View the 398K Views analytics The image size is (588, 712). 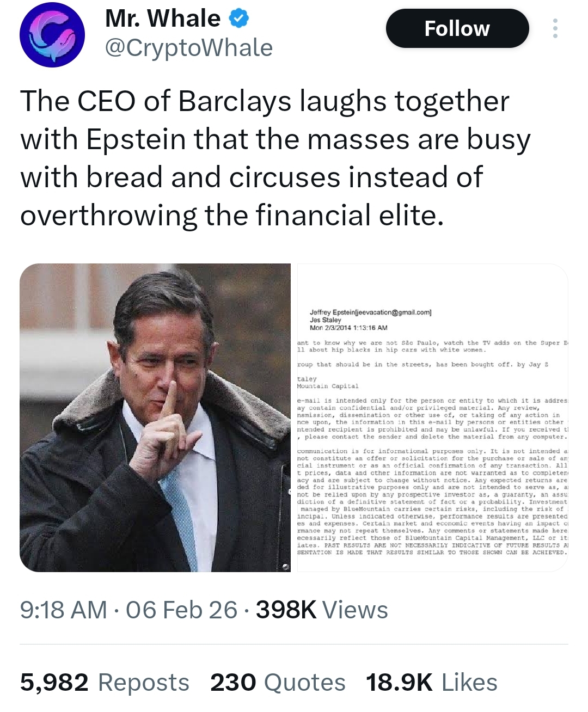coord(322,610)
